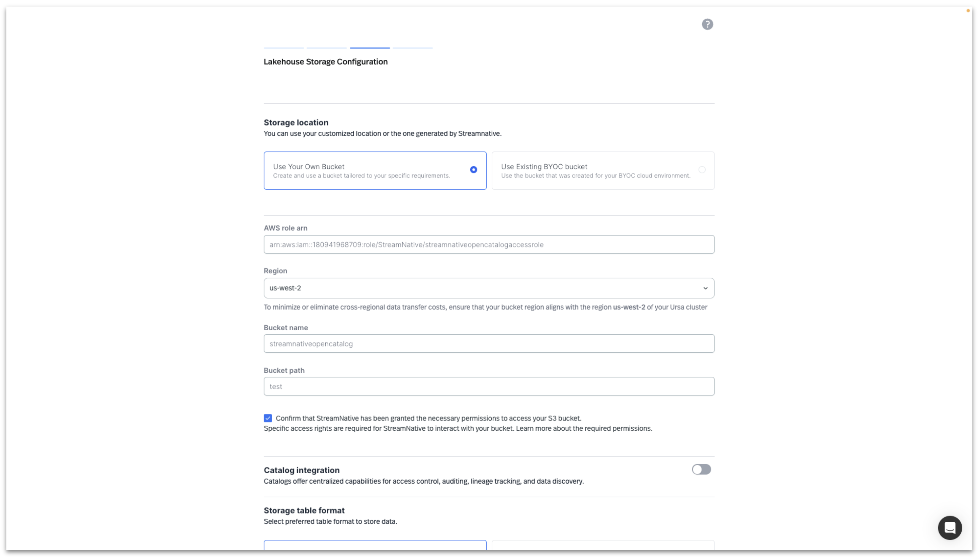Open the chat support bubble icon
This screenshot has width=980, height=558.
950,528
